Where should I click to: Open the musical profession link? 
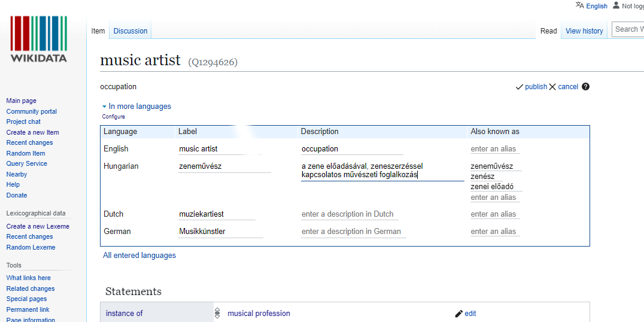pos(259,314)
